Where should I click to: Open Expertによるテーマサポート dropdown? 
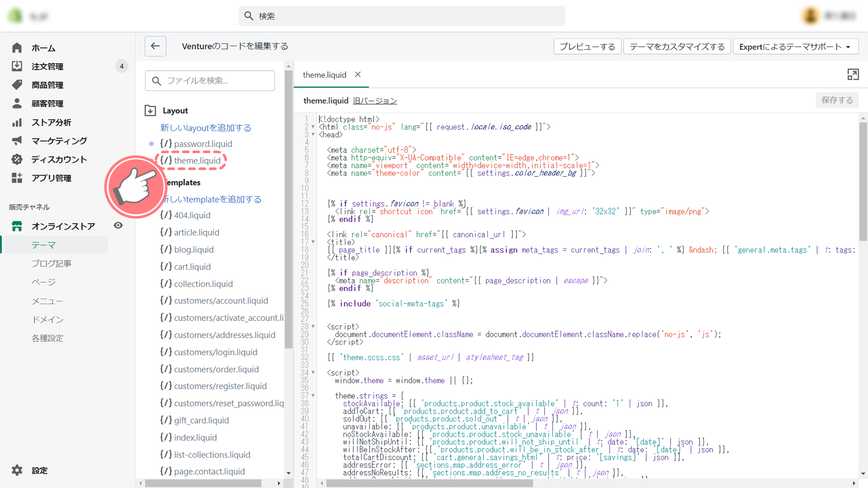click(796, 46)
